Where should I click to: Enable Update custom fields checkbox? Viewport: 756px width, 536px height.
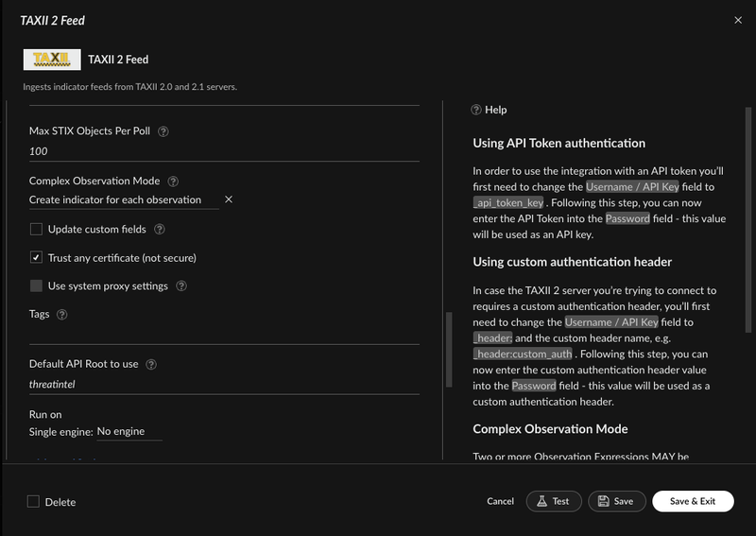click(x=37, y=229)
